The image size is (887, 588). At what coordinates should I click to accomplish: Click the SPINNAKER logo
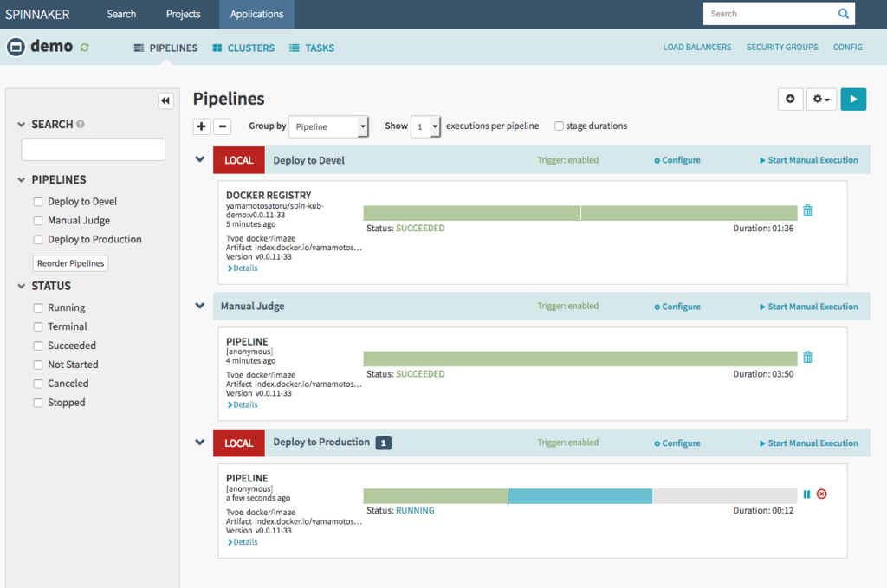pos(37,14)
